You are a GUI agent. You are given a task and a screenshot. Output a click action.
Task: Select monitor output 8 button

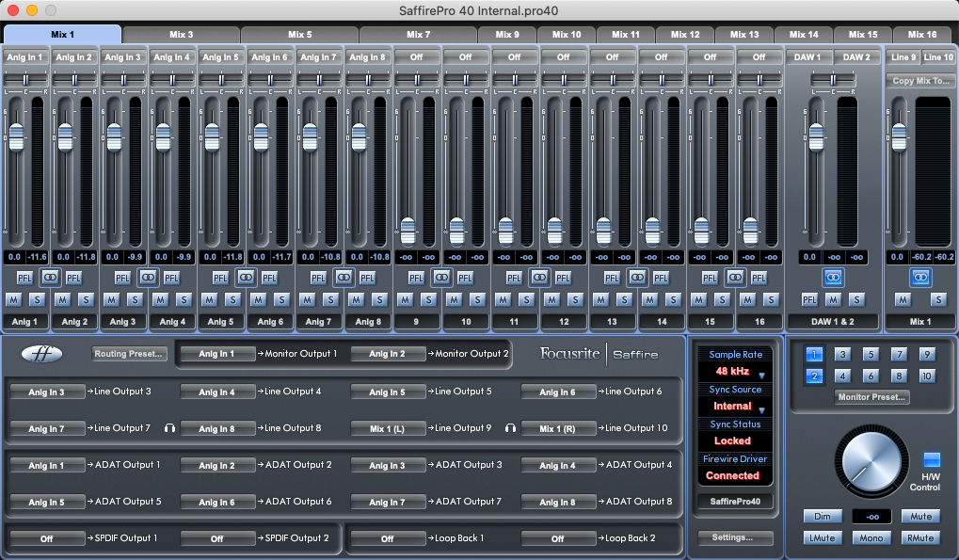[x=899, y=376]
